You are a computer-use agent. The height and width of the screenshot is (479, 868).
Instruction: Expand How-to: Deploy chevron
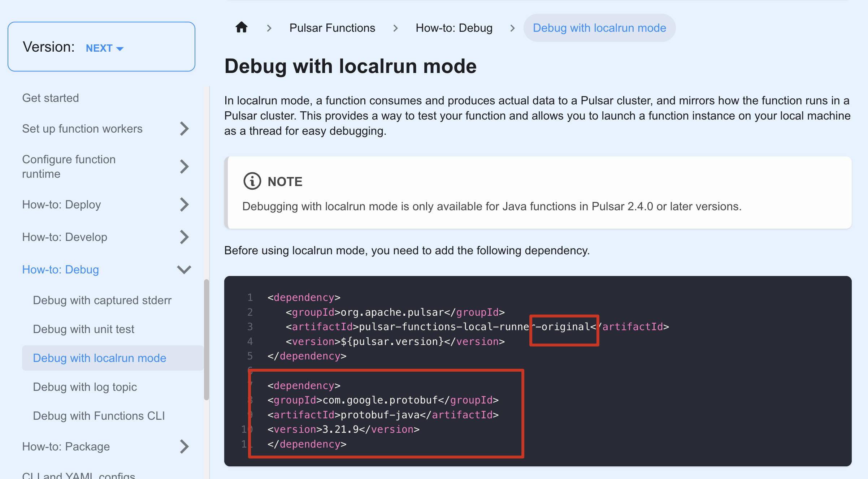(x=184, y=204)
